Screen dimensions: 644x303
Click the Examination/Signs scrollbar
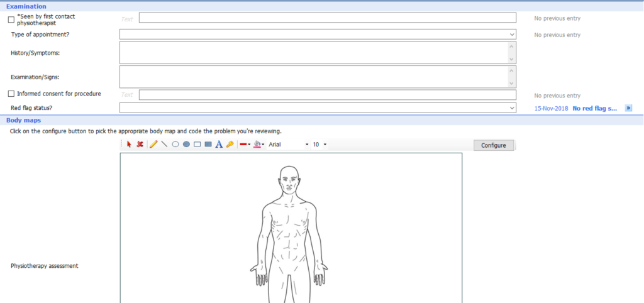pos(512,77)
